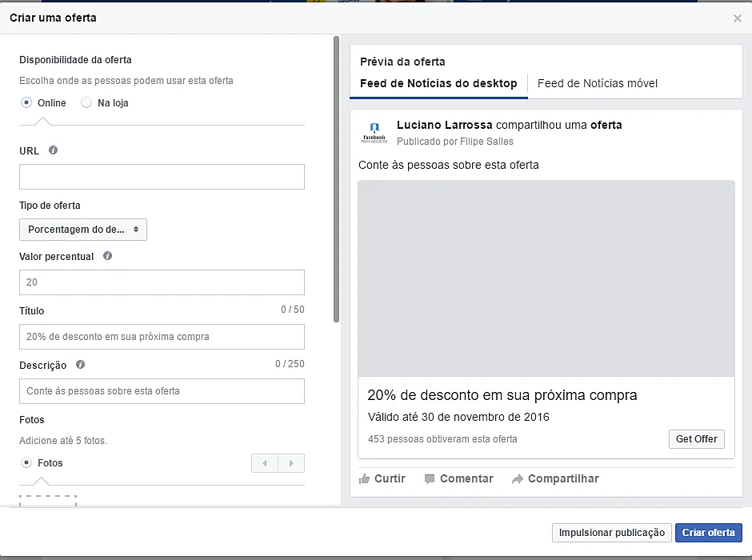Select the Na loja availability option
This screenshot has width=752, height=560.
[86, 102]
